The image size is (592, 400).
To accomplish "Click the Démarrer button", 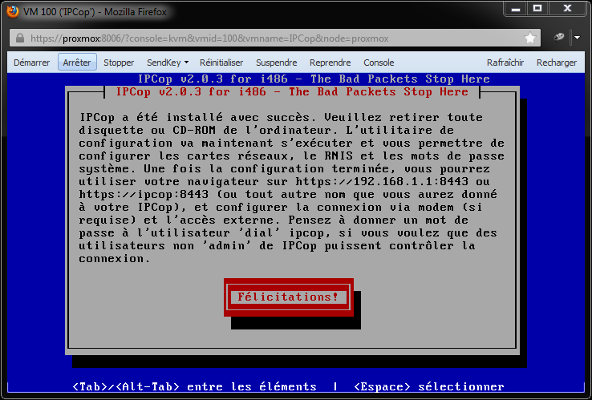I will (x=32, y=63).
